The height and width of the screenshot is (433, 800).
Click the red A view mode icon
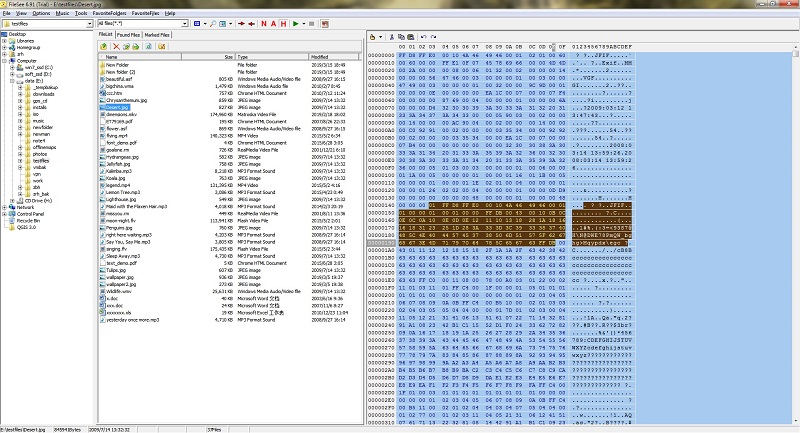point(273,24)
